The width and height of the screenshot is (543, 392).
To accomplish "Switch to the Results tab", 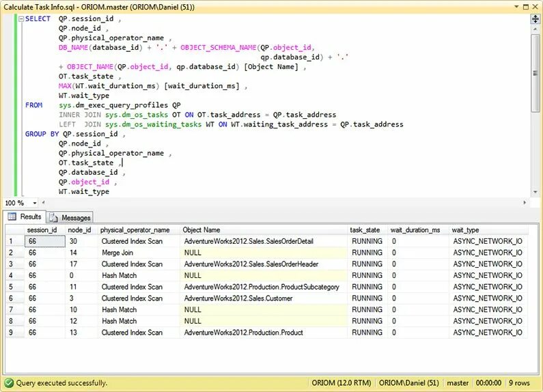I will (x=24, y=216).
